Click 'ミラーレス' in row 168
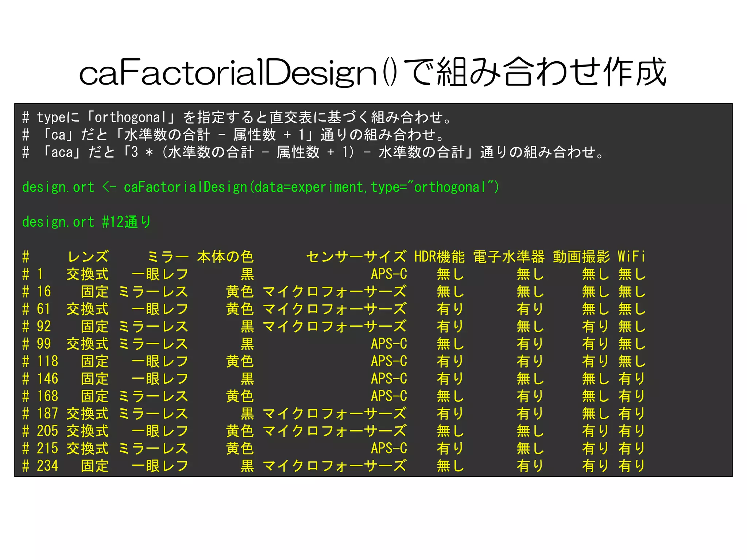 point(153,397)
